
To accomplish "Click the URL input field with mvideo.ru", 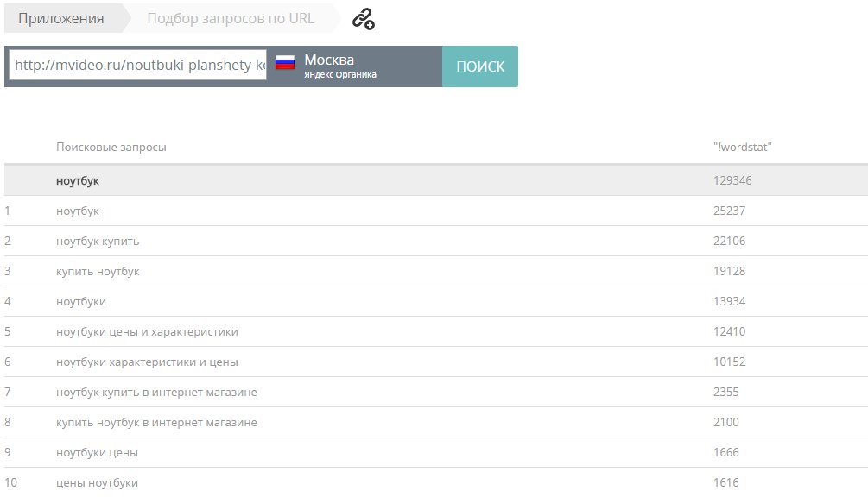I will click(x=138, y=66).
